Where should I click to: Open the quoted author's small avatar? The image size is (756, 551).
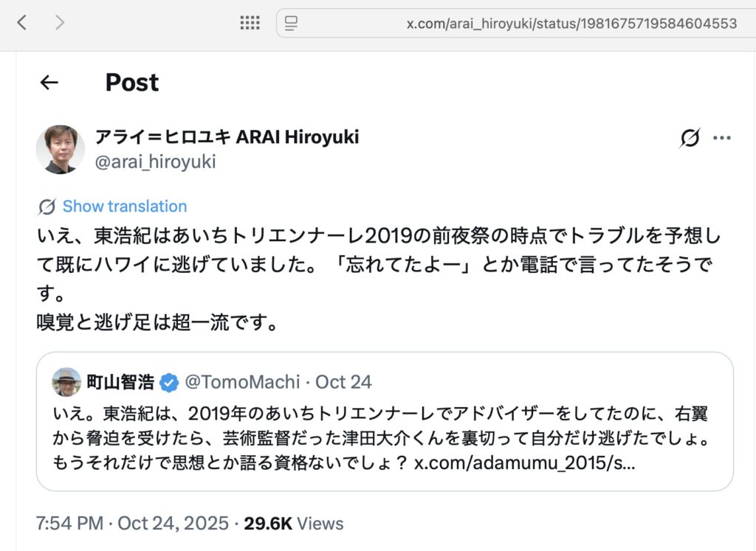(66, 382)
